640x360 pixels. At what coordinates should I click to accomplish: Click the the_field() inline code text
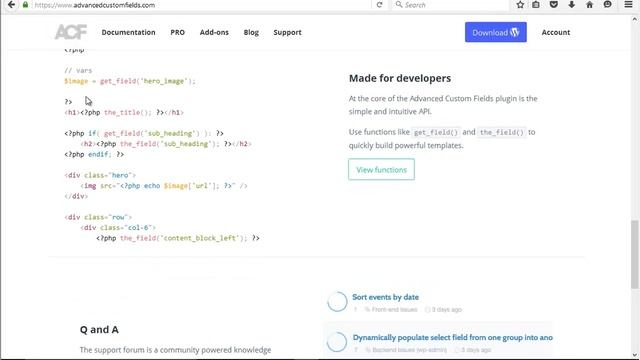[x=501, y=132]
